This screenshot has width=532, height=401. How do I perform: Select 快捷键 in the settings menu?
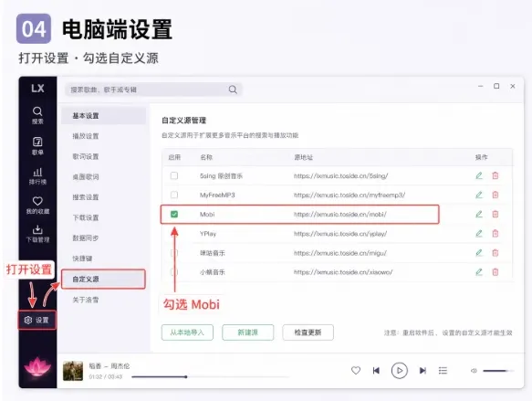tap(82, 259)
